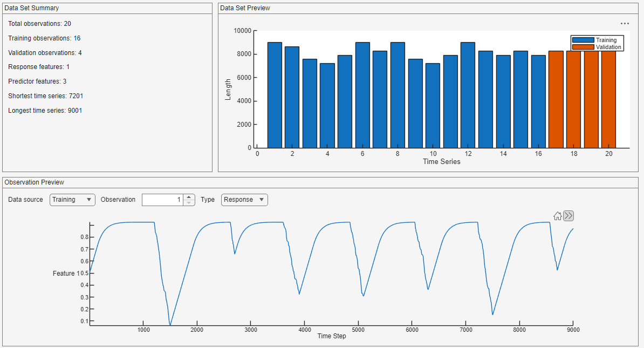Screen dimensions: 644x348
Task: Select Validation from the Data source combo box
Action: [72, 200]
